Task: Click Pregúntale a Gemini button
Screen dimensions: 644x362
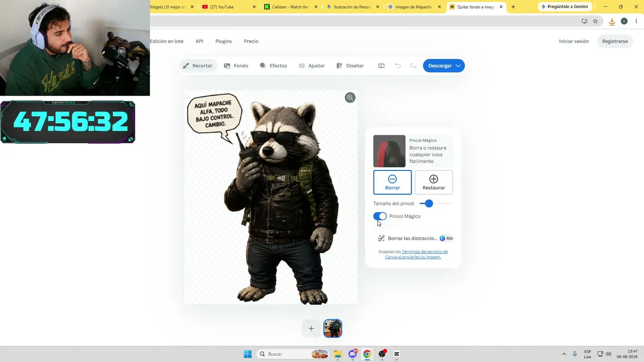Action: pos(564,7)
